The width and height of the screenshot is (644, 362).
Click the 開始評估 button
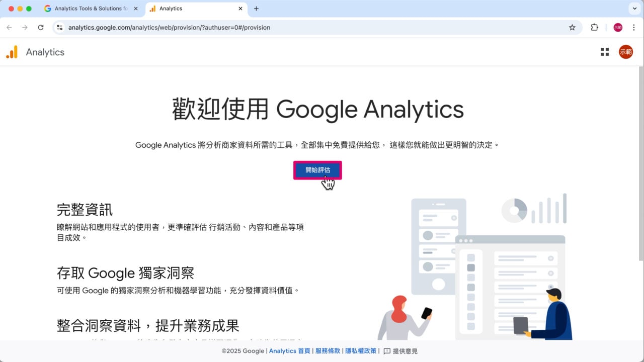(317, 170)
